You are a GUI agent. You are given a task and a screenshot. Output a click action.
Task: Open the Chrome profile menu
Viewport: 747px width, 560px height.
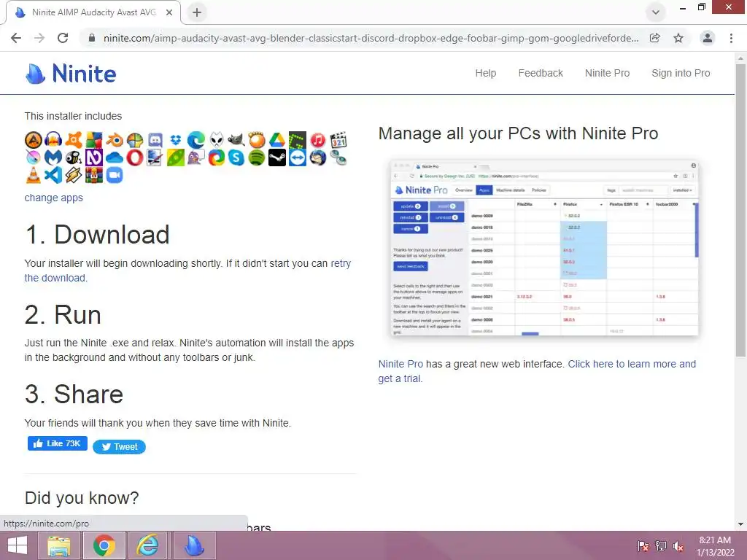coord(708,38)
